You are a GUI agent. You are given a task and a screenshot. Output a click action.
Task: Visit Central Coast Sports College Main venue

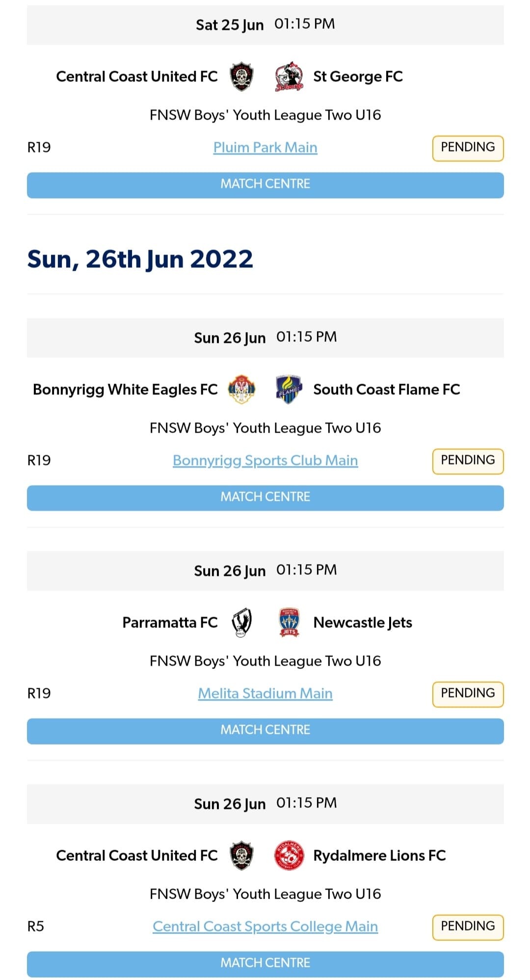click(x=265, y=926)
